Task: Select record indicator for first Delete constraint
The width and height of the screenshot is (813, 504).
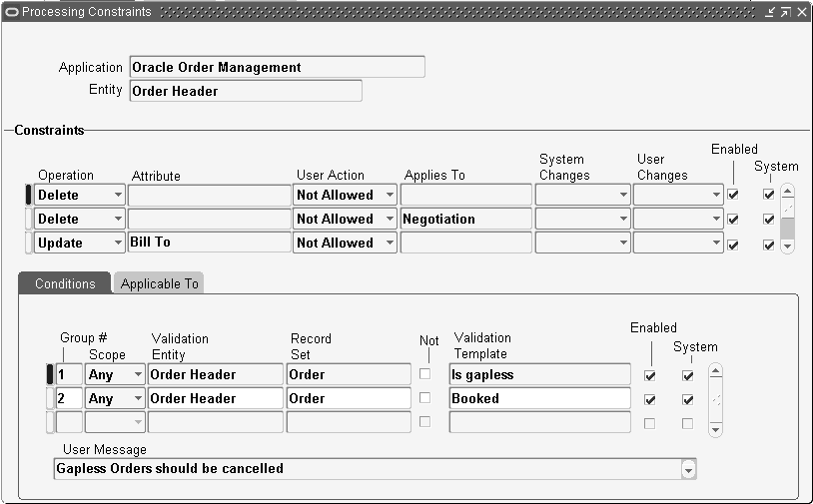Action: [29, 195]
